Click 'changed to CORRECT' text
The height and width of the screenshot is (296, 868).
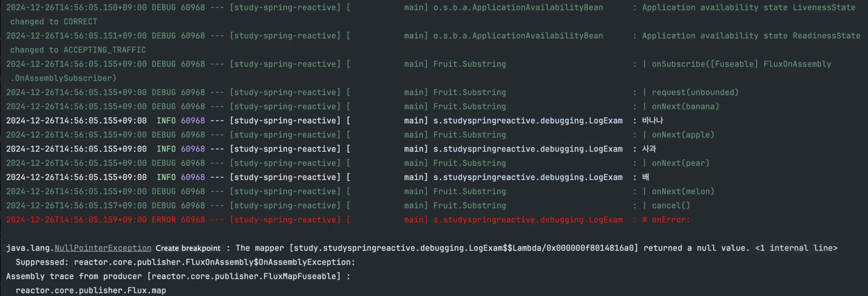point(54,21)
